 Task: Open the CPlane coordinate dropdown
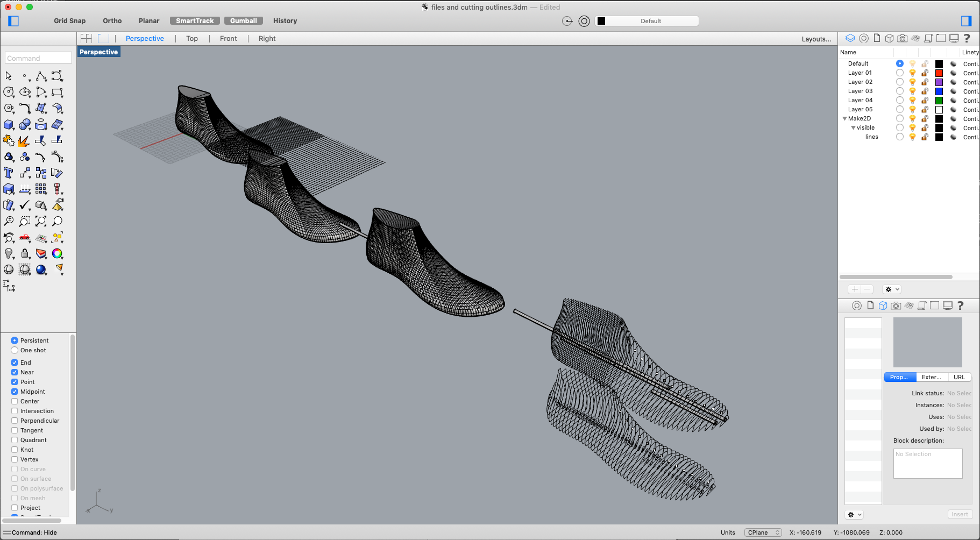[x=763, y=532]
